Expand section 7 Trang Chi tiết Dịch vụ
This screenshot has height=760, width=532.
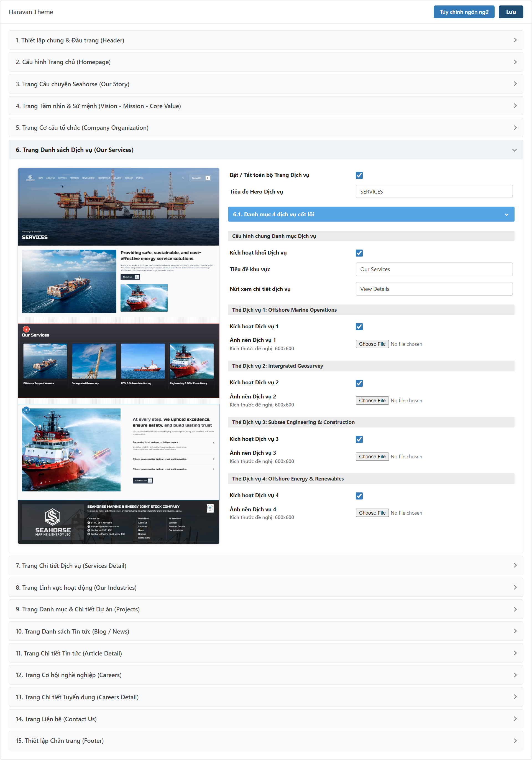click(x=266, y=566)
